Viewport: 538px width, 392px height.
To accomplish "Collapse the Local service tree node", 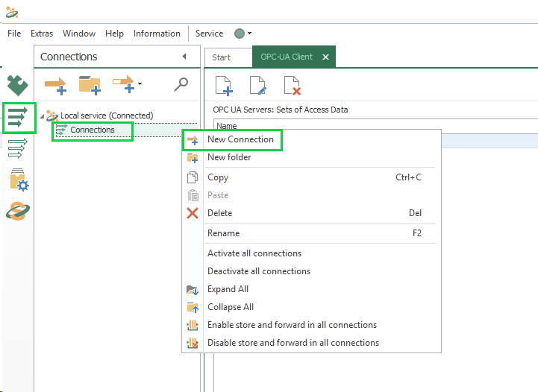I will coord(42,116).
